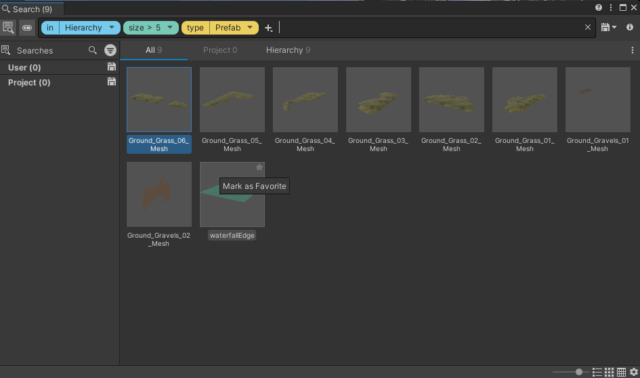Open the results tab bar options menu
This screenshot has width=640, height=378.
pos(632,50)
